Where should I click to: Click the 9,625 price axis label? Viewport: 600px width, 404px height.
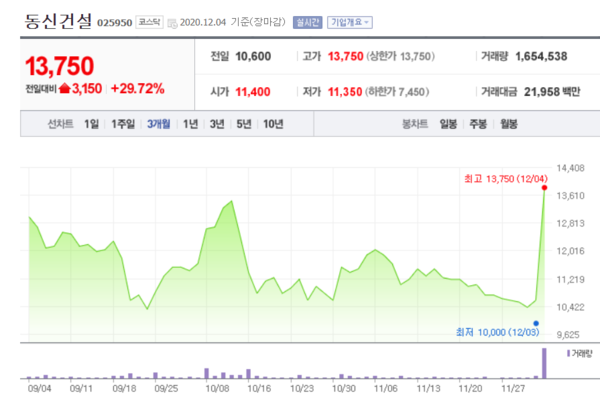tap(568, 335)
